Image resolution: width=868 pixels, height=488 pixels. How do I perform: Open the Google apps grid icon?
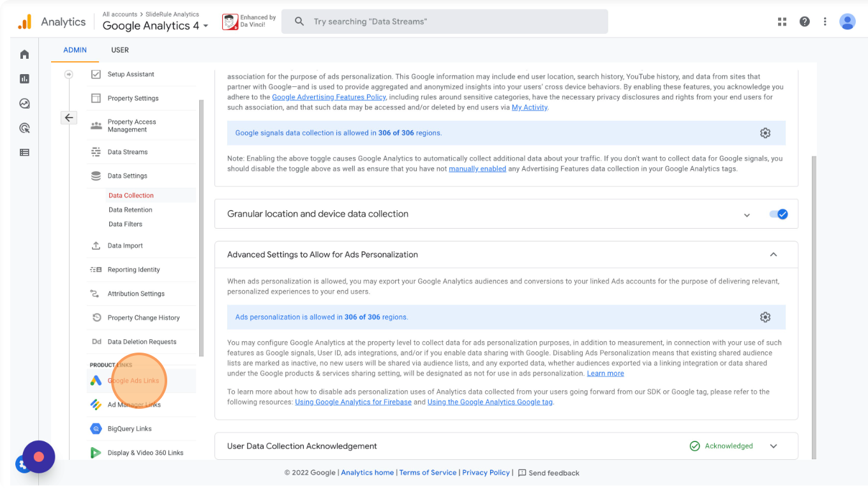coord(782,22)
